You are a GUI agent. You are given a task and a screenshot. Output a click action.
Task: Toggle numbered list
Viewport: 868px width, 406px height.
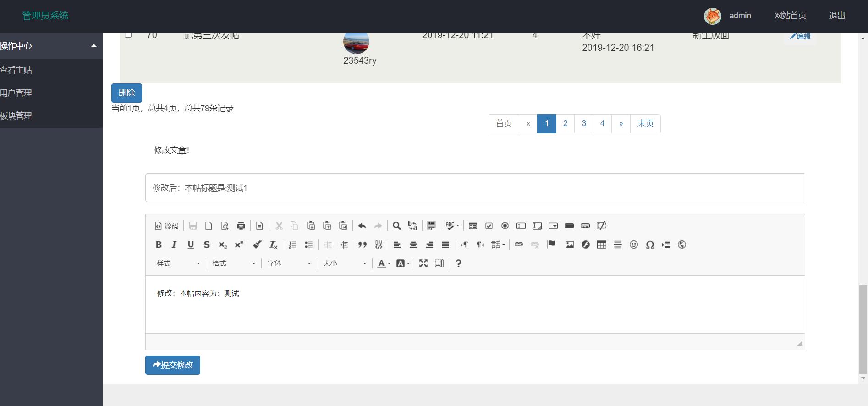click(292, 245)
